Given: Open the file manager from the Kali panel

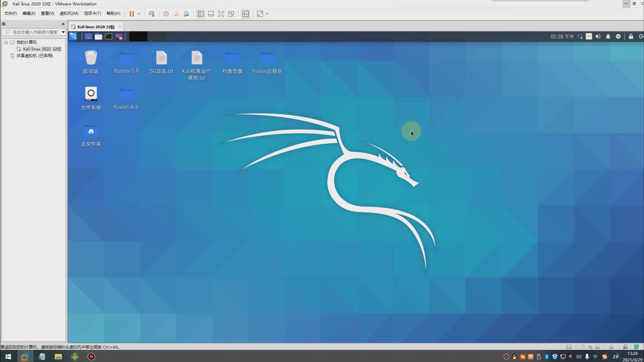Looking at the screenshot, I should coord(98,37).
